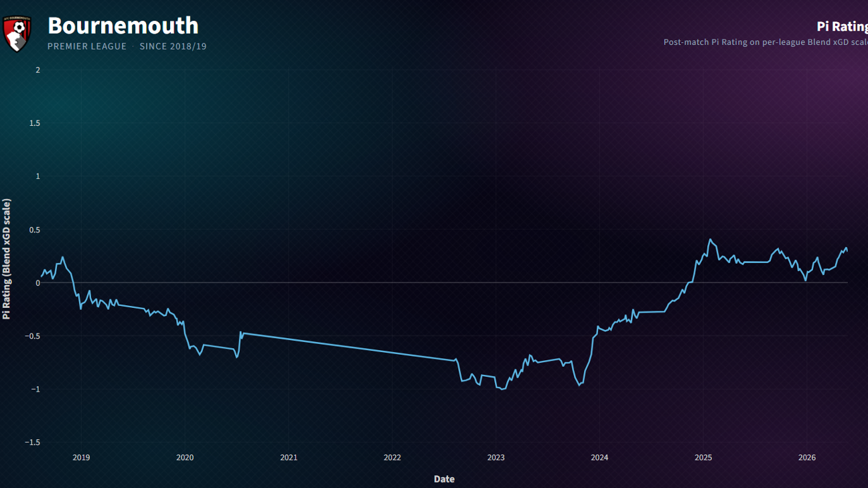868x488 pixels.
Task: Click the y-axis tick label 0
Action: click(38, 282)
